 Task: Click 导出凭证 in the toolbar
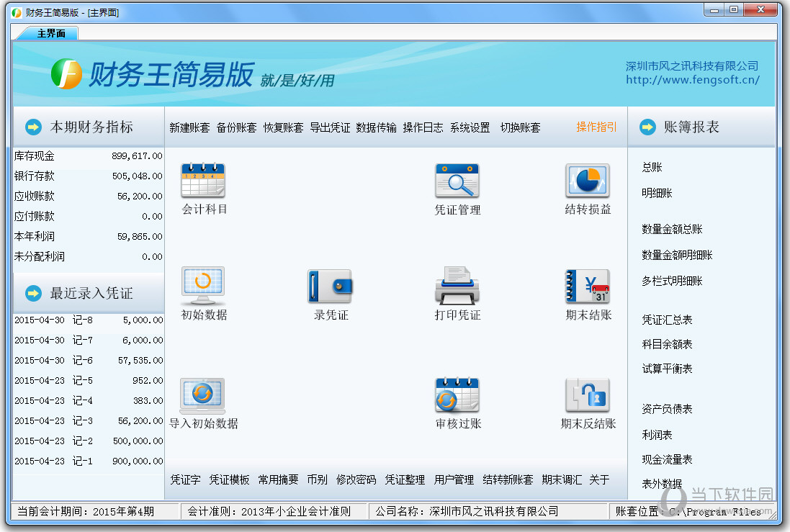pos(330,127)
